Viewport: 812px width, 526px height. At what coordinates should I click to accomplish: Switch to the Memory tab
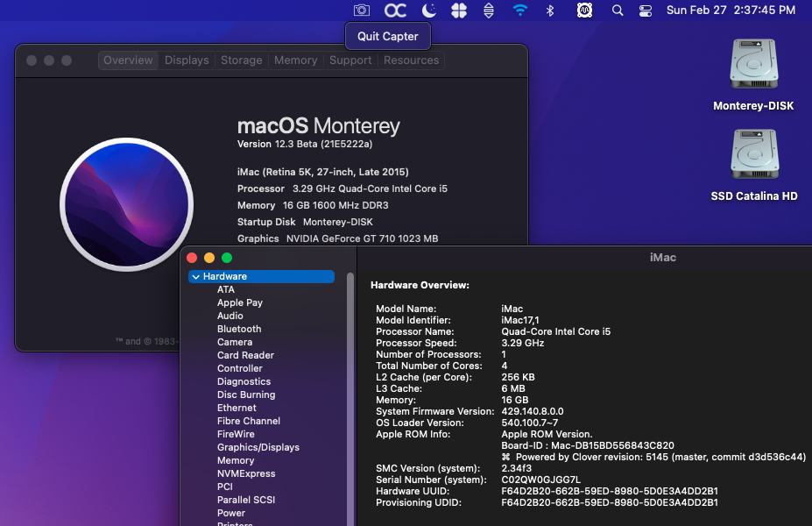(x=296, y=60)
